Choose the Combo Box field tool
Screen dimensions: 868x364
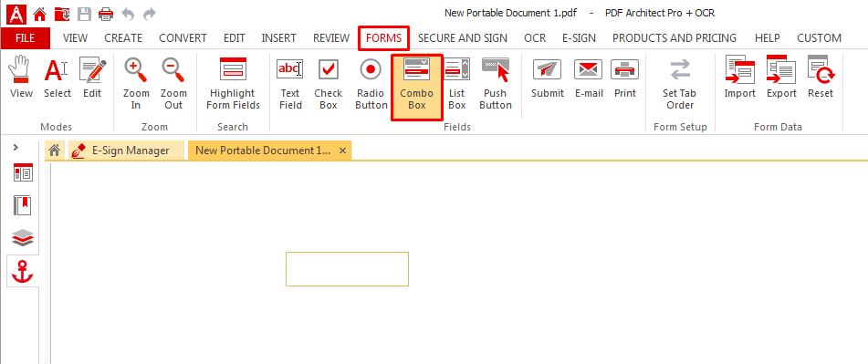point(417,87)
